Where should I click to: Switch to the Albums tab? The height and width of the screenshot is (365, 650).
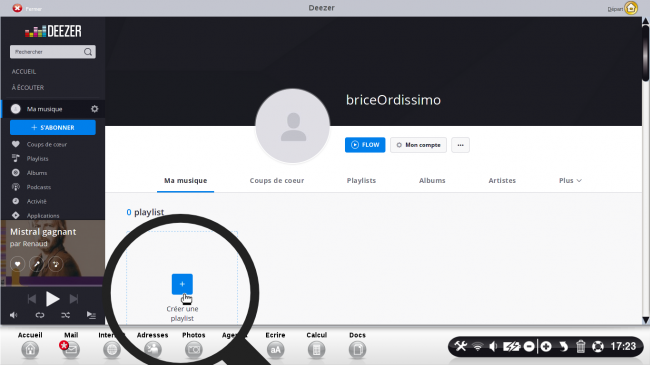[432, 180]
